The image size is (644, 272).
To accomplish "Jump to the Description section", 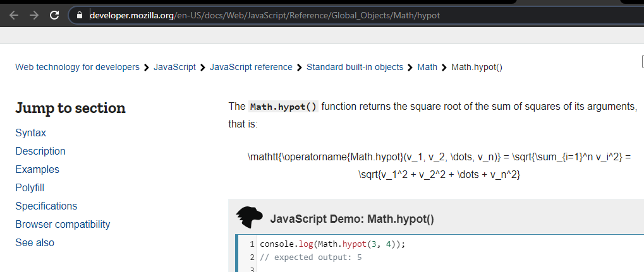I will click(x=40, y=151).
